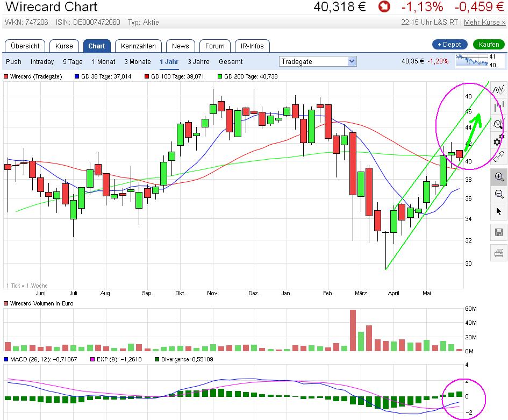Open the Kennzahlen tab

[138, 46]
